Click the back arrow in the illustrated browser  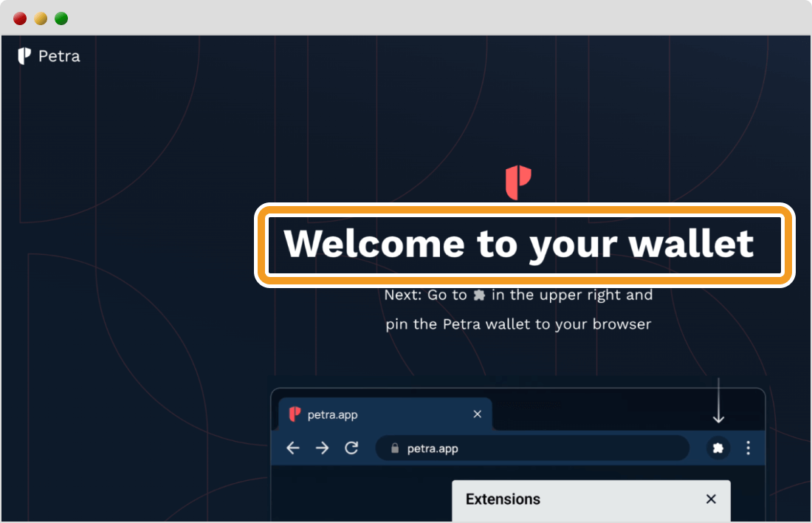[x=293, y=448]
